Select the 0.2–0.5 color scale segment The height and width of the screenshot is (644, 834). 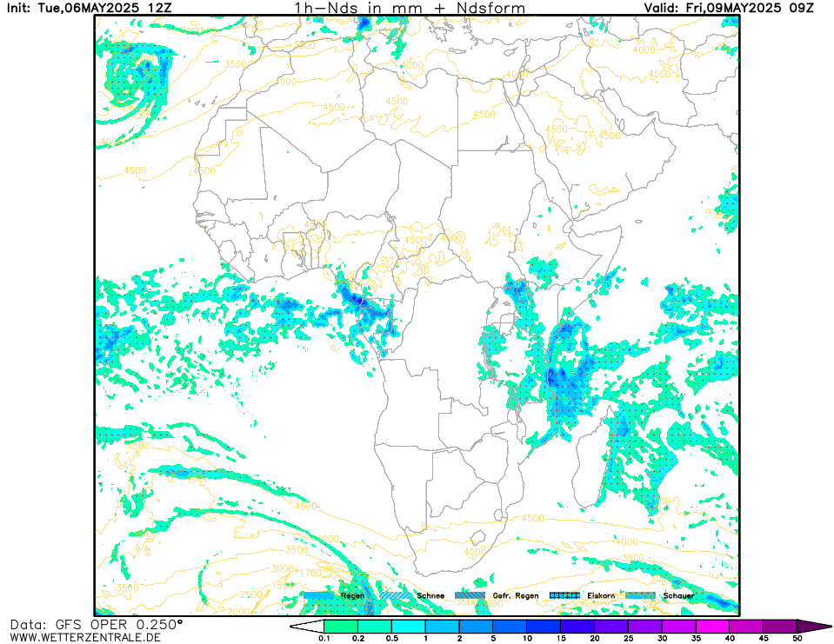coord(375,626)
